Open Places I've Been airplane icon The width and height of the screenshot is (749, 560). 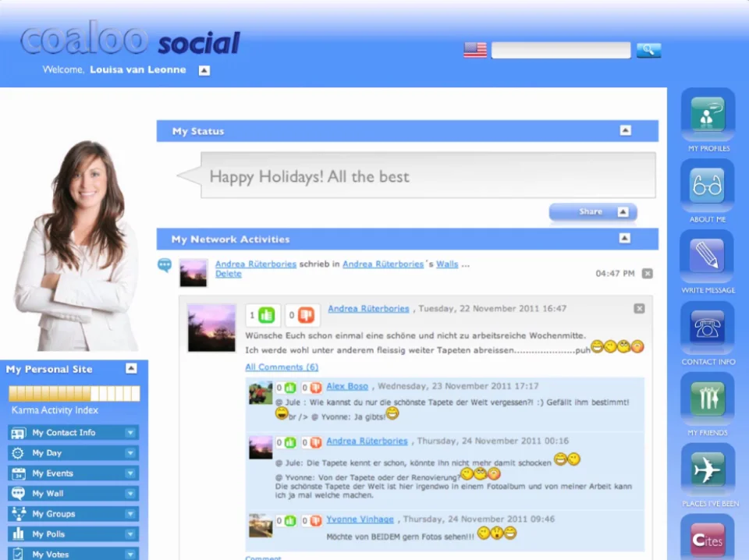click(x=708, y=470)
